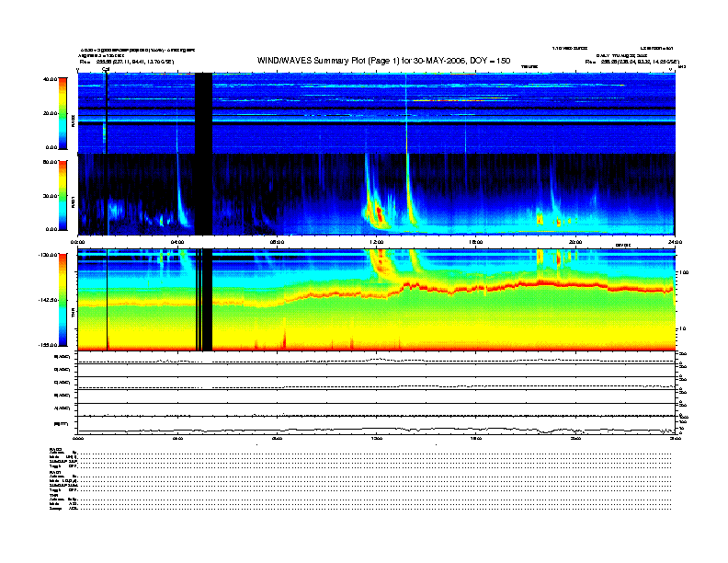Image resolution: width=728 pixels, height=563 pixels.
Task: Click the TNR color scale bar
Action: point(63,300)
